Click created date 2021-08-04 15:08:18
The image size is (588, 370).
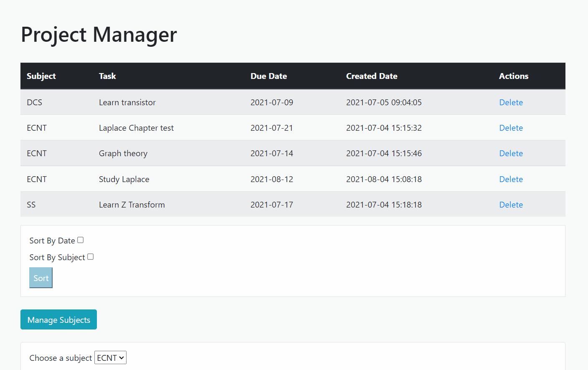coord(384,179)
